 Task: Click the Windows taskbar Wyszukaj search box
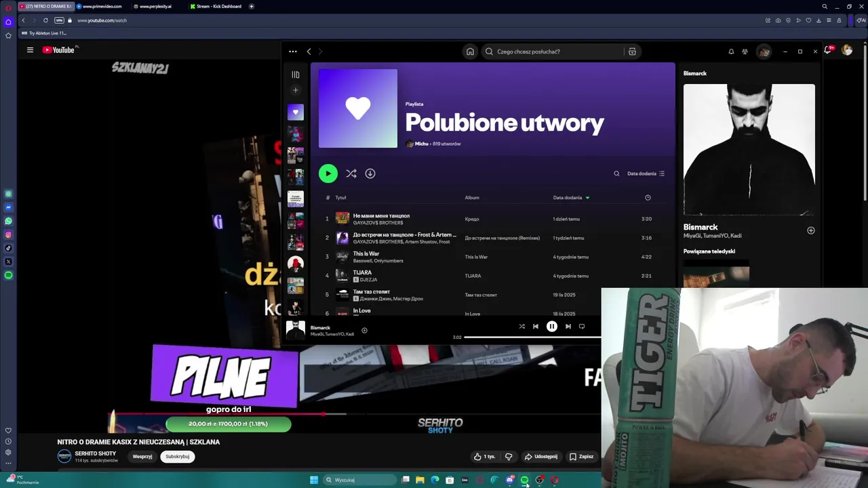click(359, 480)
